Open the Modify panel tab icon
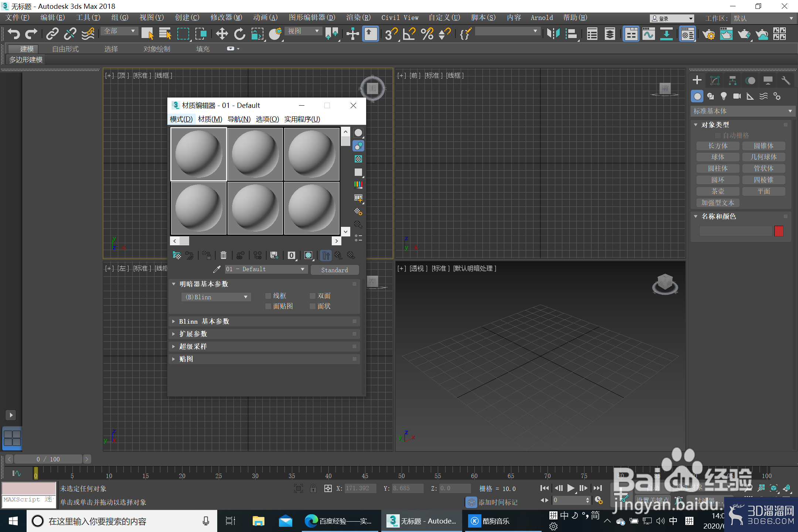The height and width of the screenshot is (532, 798). pyautogui.click(x=715, y=80)
